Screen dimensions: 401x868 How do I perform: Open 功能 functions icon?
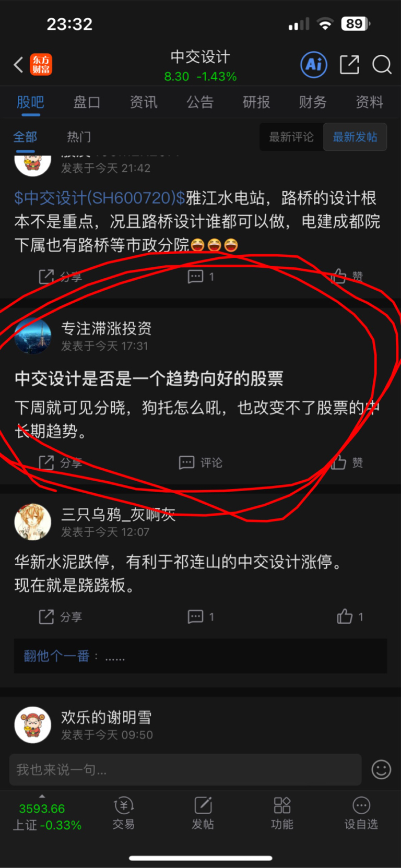tap(282, 813)
